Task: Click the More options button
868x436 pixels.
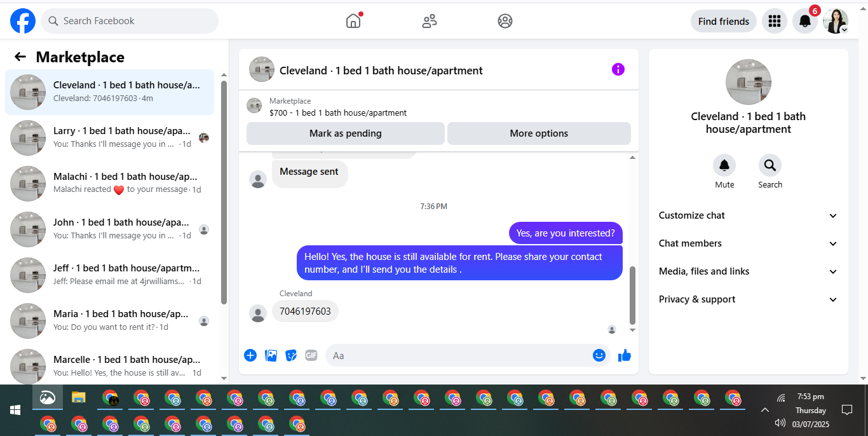Action: tap(539, 133)
